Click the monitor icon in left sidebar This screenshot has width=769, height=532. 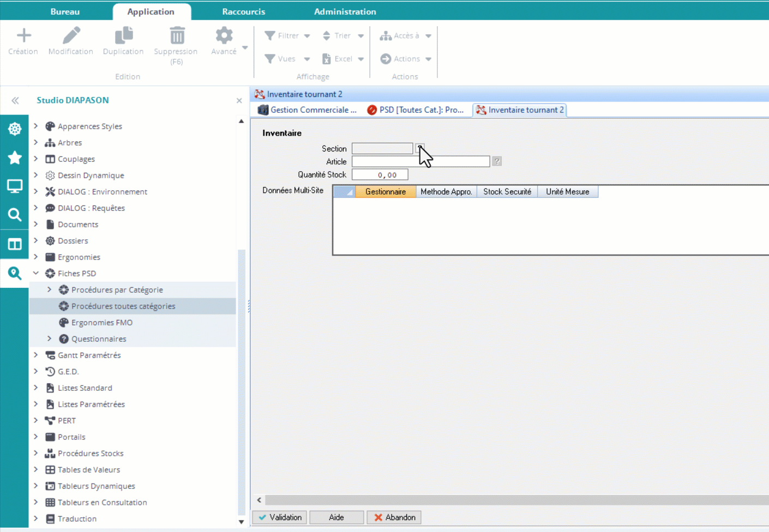[15, 186]
